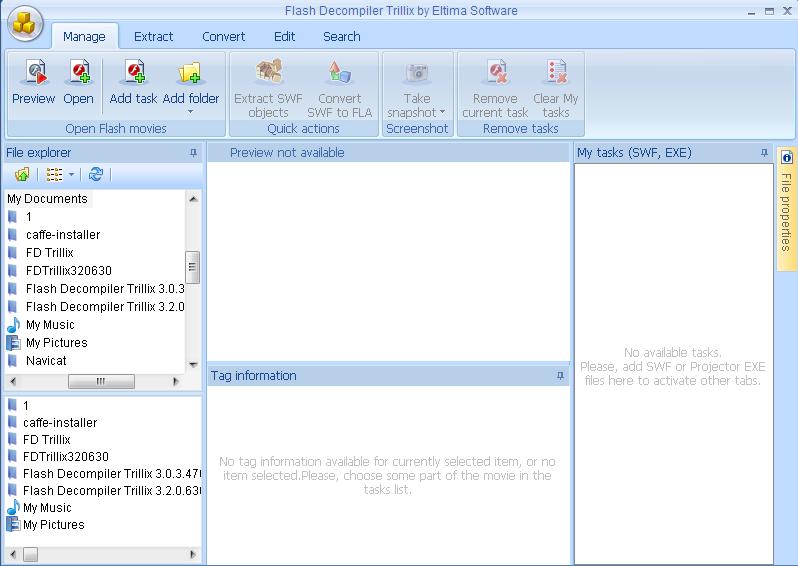Switch to the Convert ribbon tab
Screen dimensions: 798x566
(223, 37)
